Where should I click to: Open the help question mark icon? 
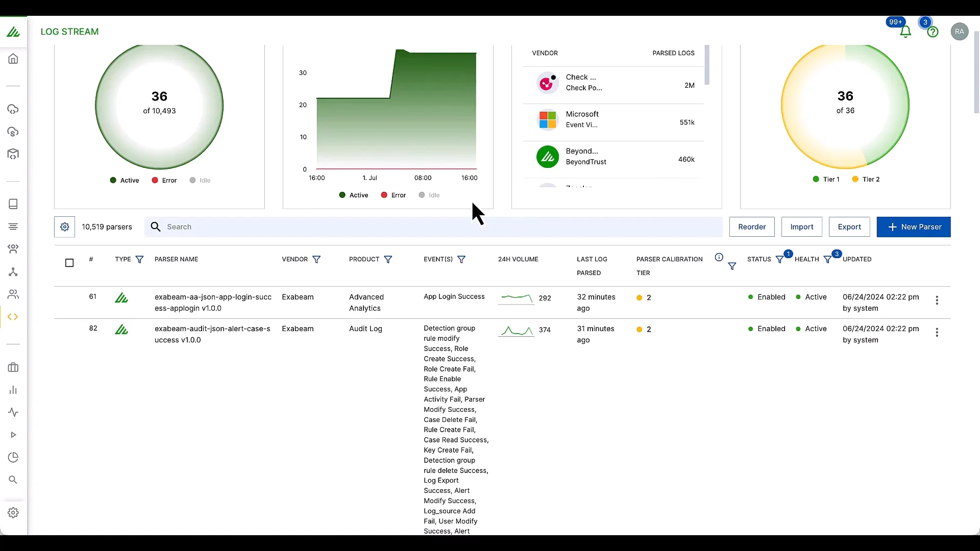coord(933,32)
